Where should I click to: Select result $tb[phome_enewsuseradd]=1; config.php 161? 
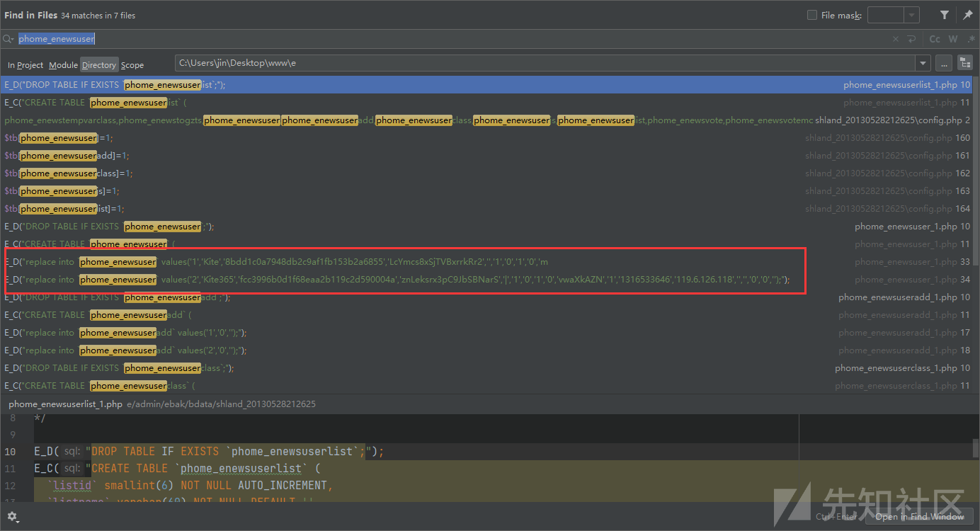coord(486,156)
